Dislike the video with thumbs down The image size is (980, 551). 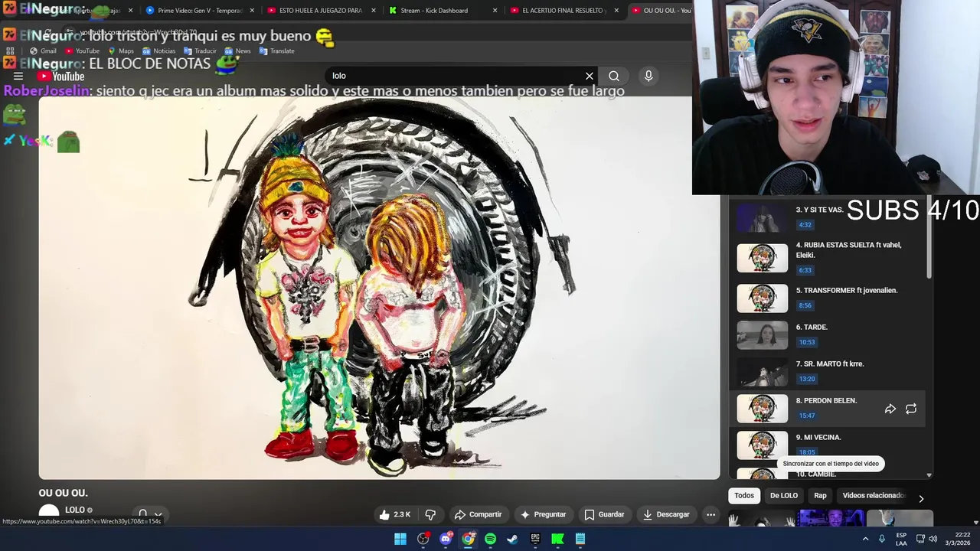click(x=430, y=514)
